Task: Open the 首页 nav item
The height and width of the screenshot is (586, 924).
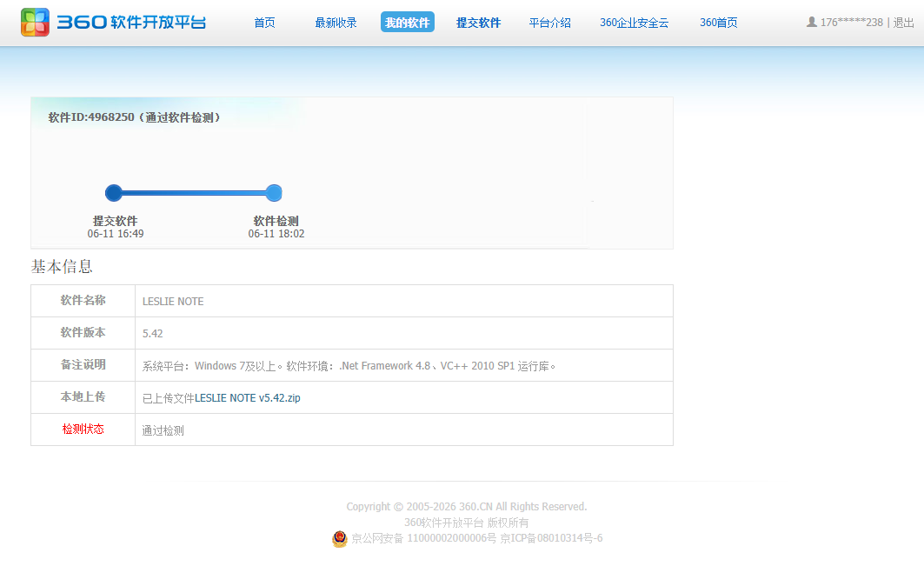Action: coord(264,23)
